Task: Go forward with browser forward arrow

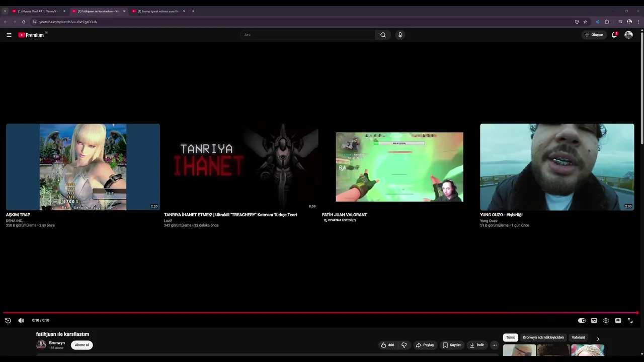Action: tap(14, 22)
